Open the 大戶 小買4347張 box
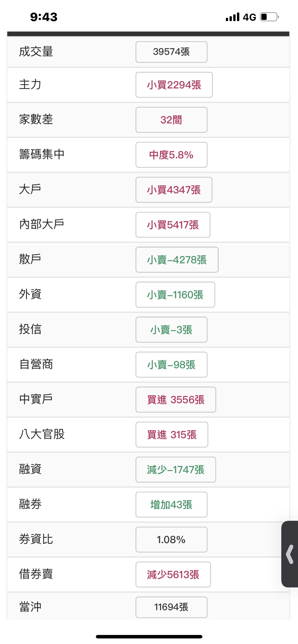Image resolution: width=298 pixels, height=644 pixels. click(174, 190)
